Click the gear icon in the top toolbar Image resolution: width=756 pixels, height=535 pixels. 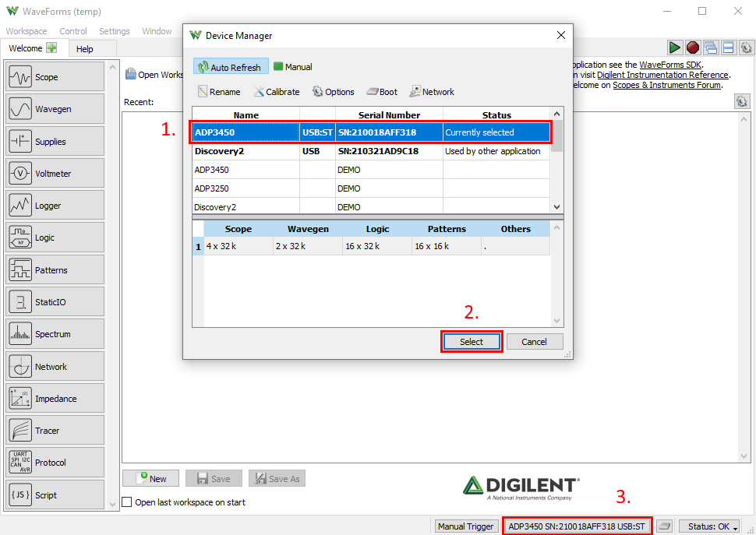tap(747, 48)
